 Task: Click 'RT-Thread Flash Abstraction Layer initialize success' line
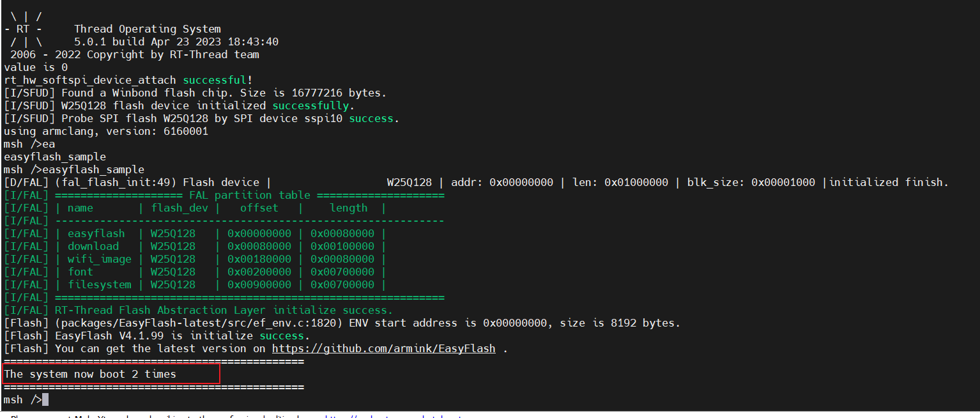pyautogui.click(x=199, y=311)
